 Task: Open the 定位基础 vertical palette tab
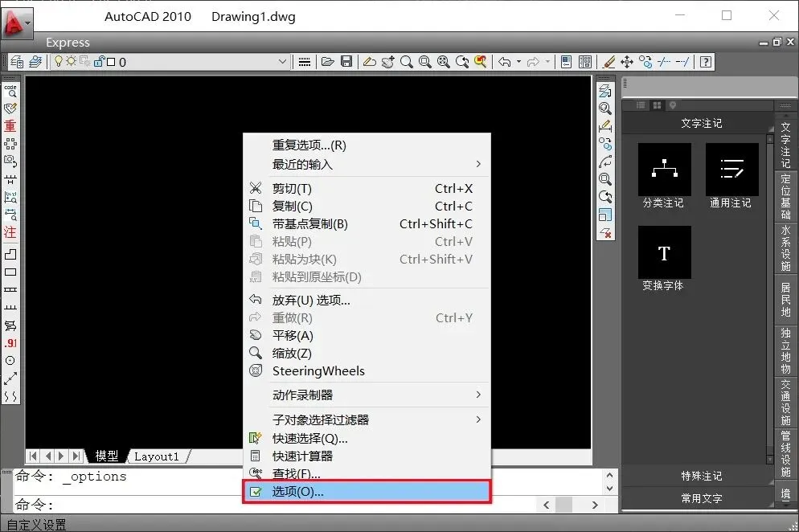pyautogui.click(x=786, y=197)
